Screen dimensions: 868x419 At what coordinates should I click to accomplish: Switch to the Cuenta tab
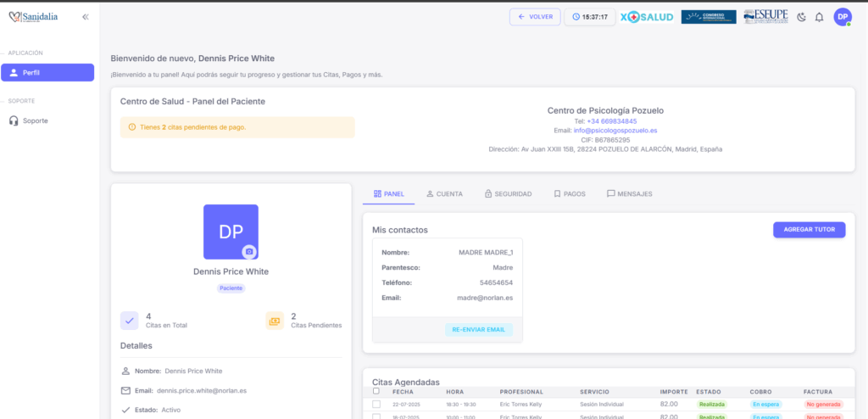click(x=444, y=194)
